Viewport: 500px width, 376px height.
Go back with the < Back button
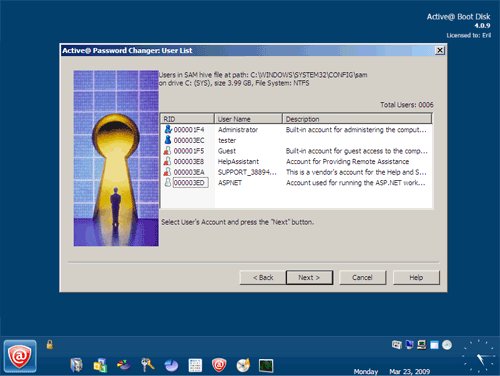pos(263,277)
